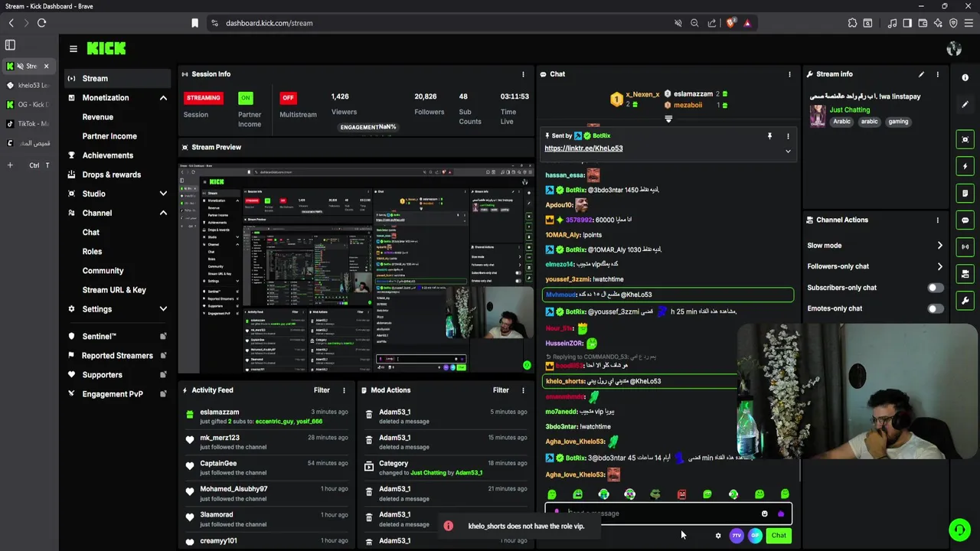Open Chat panel options menu

(789, 74)
